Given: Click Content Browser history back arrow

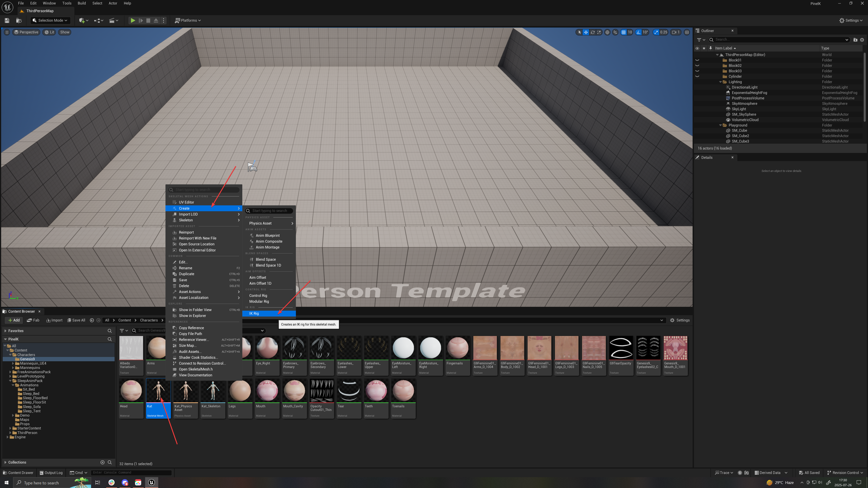Looking at the screenshot, I should [x=92, y=320].
